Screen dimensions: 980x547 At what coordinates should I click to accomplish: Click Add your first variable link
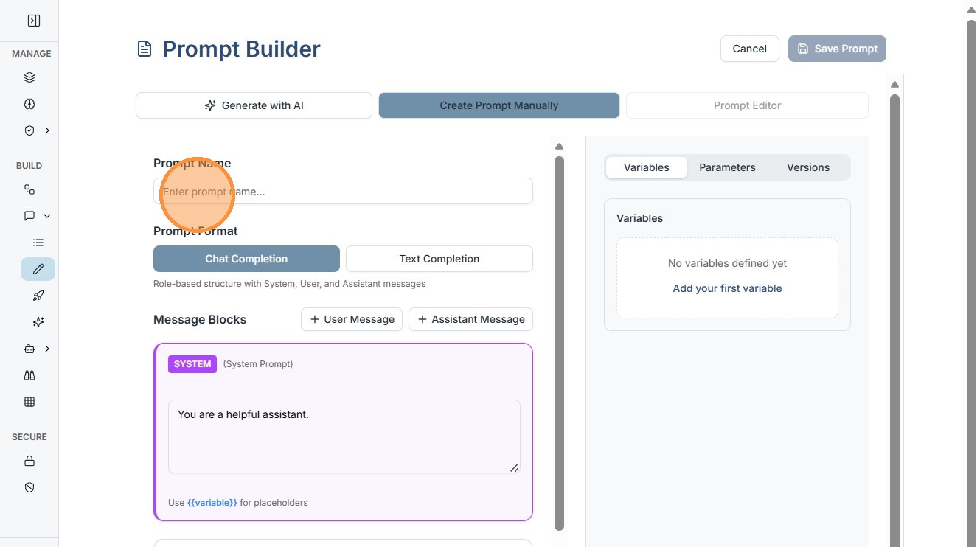point(727,288)
